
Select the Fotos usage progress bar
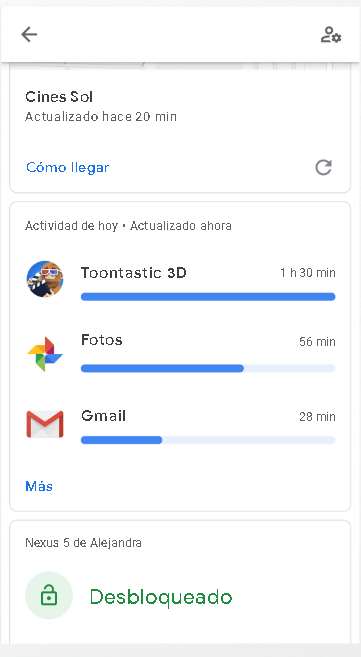point(208,368)
